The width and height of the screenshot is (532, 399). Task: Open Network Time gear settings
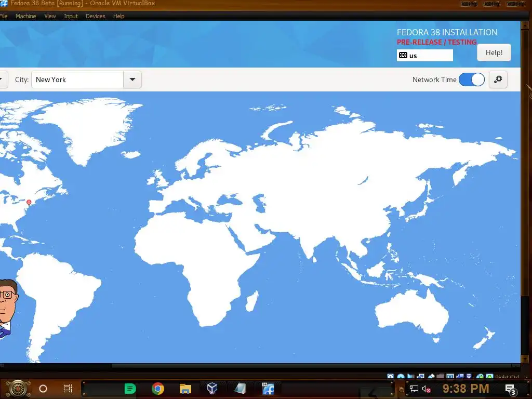[498, 79]
